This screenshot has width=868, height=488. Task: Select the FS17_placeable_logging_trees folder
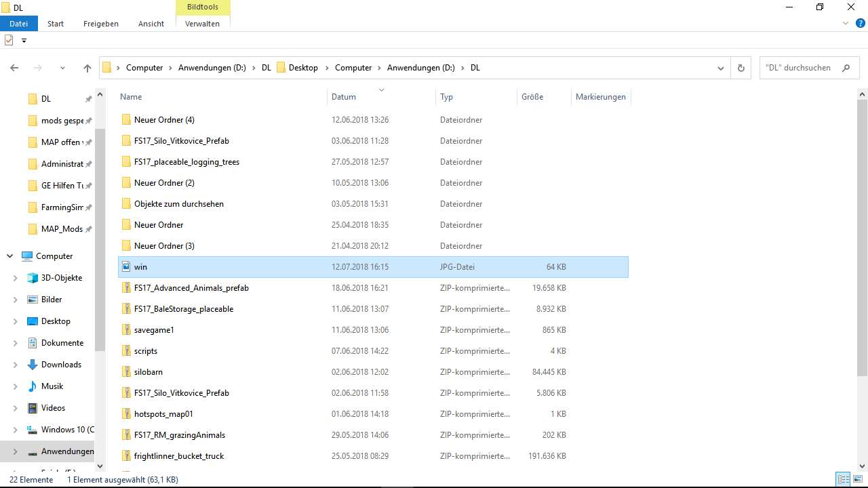(373, 162)
